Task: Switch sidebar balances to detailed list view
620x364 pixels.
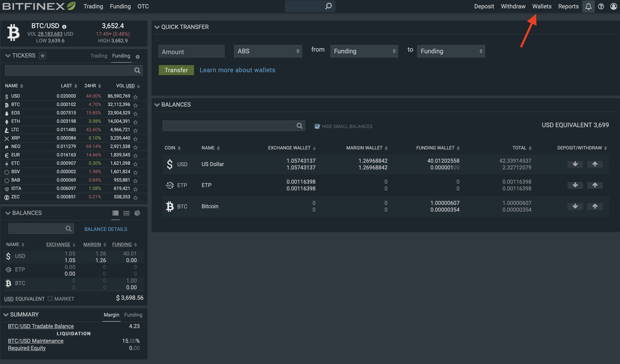Action: tap(115, 213)
